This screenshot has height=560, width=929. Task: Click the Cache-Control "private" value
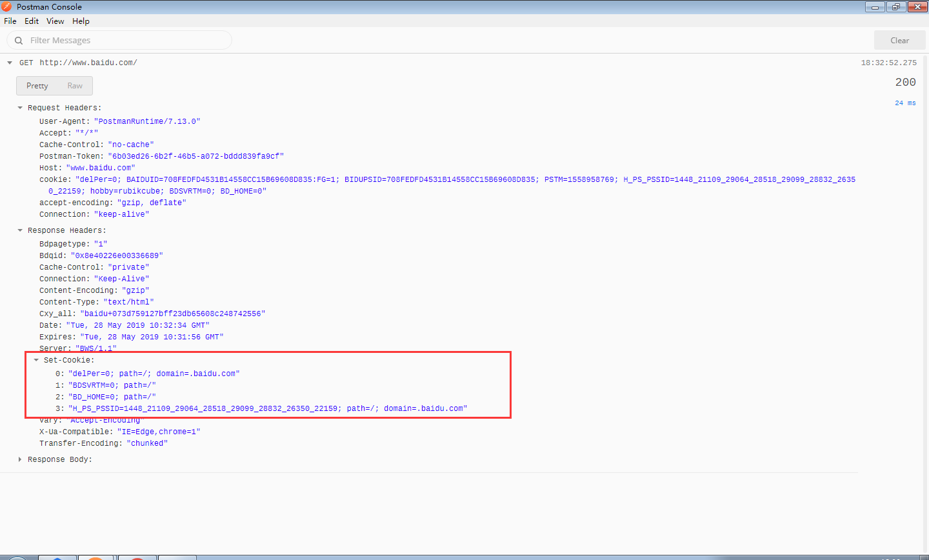point(128,267)
